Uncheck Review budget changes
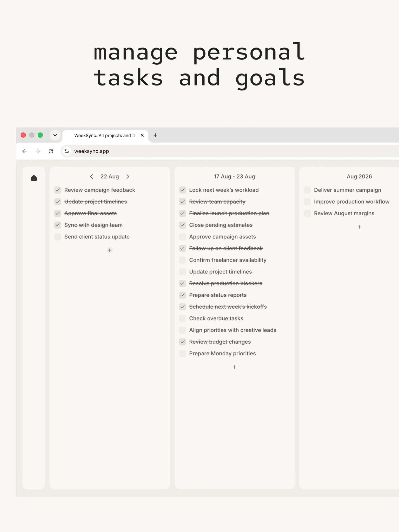The image size is (399, 532). [x=183, y=342]
